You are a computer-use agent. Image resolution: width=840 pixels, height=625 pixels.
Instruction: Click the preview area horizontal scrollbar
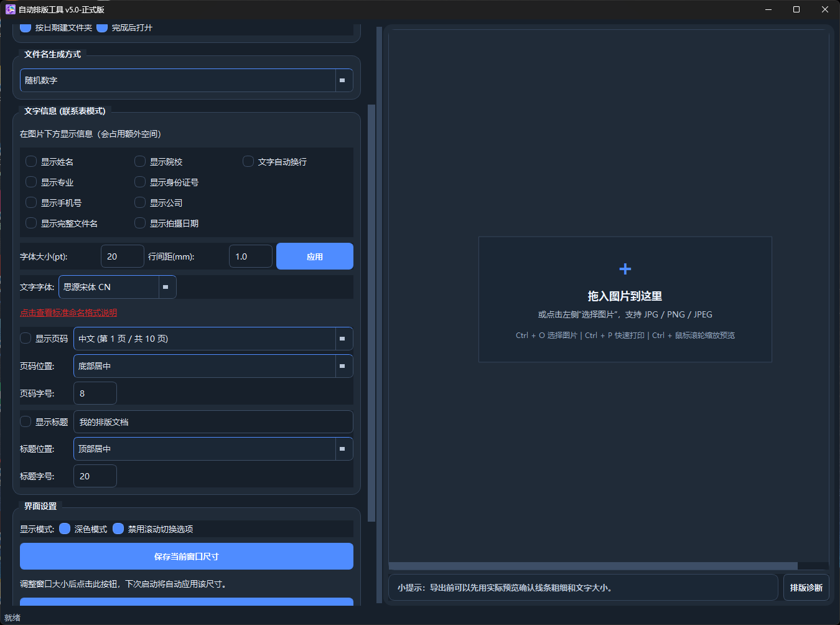(593, 566)
